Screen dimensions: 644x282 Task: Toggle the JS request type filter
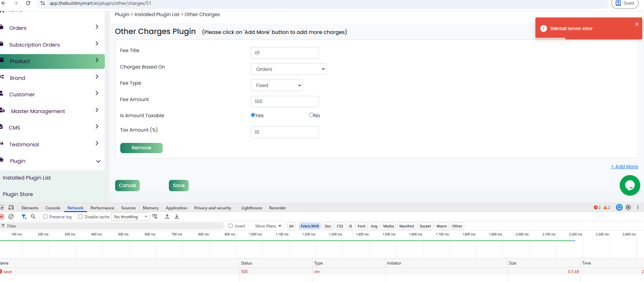click(350, 226)
